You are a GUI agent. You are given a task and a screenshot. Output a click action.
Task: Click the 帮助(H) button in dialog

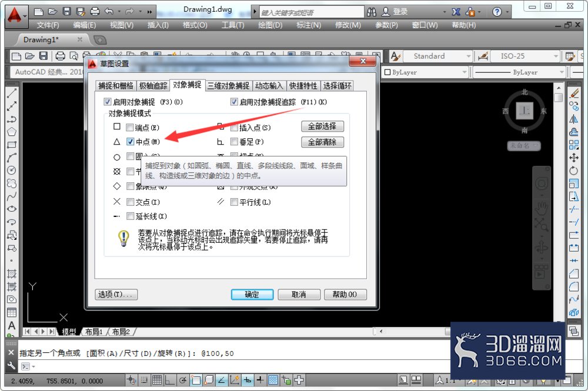coord(345,295)
